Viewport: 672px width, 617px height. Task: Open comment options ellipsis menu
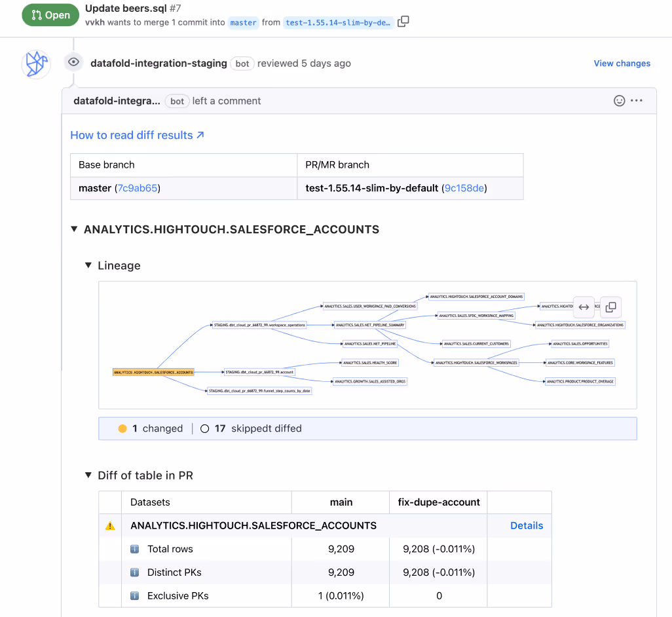tap(637, 101)
